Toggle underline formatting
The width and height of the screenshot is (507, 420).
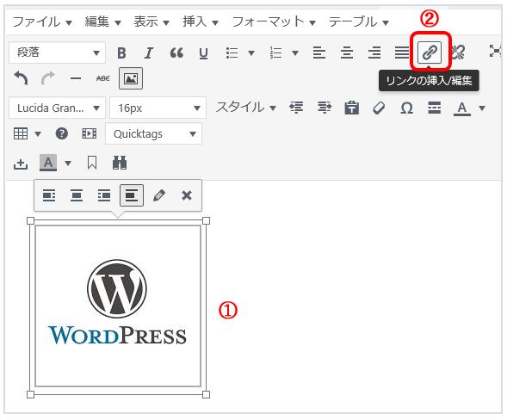[x=203, y=53]
